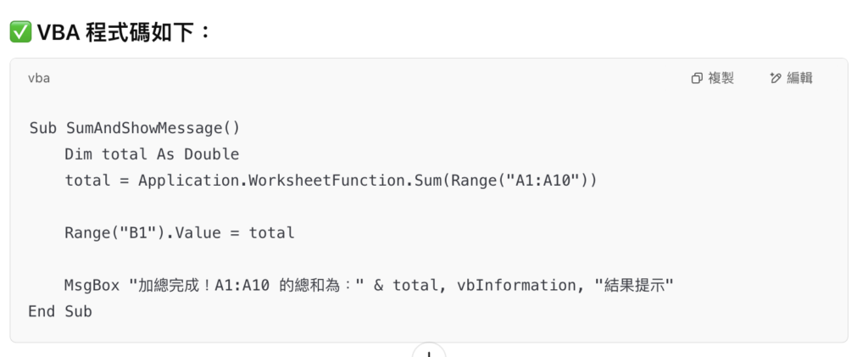Image resolution: width=868 pixels, height=357 pixels.
Task: Click the Range("B1").Value assignment line
Action: (179, 232)
